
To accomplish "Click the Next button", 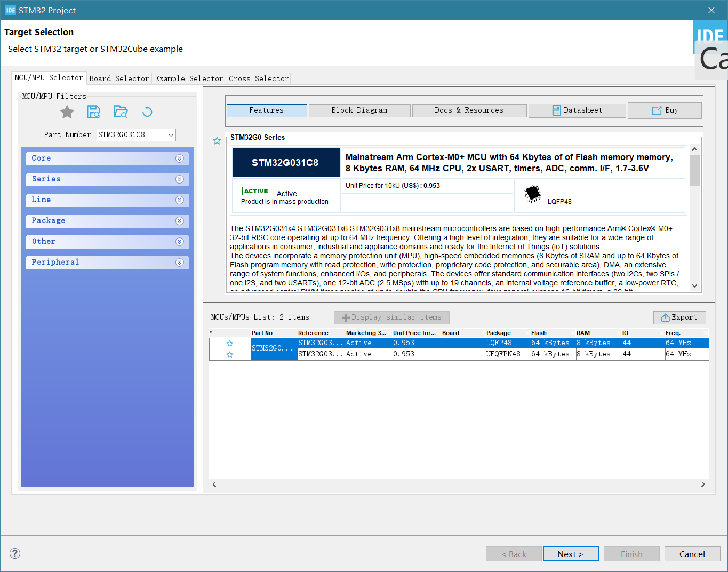I will [571, 554].
